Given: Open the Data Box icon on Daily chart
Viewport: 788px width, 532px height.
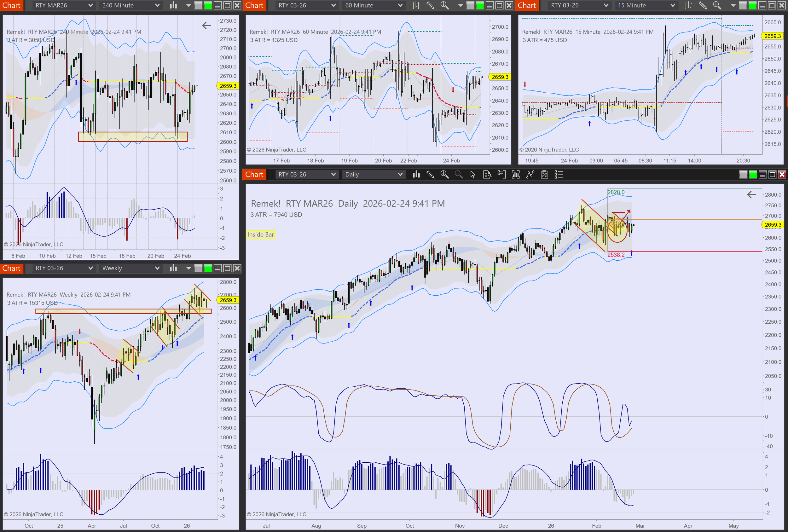Looking at the screenshot, I should (487, 175).
